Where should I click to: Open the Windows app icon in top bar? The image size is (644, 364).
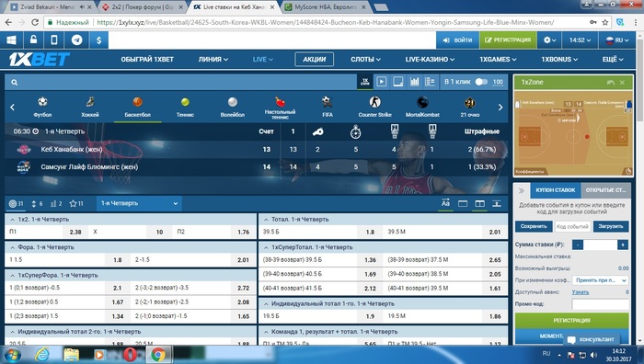click(x=11, y=40)
